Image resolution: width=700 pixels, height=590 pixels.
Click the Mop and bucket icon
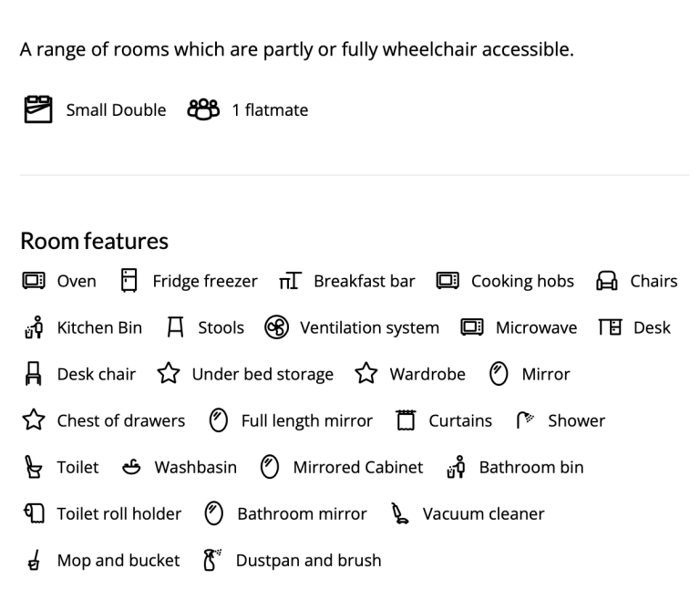tap(34, 560)
